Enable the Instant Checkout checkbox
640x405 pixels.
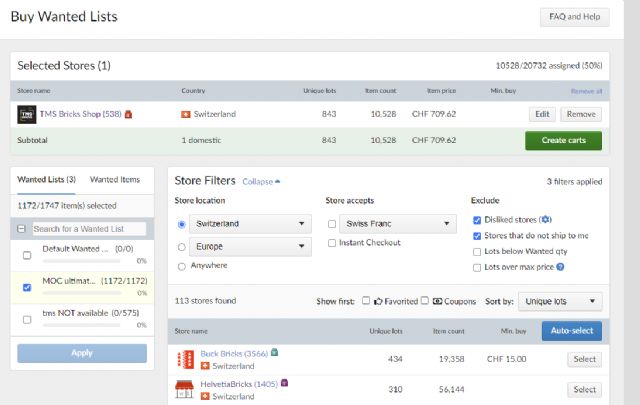(331, 243)
